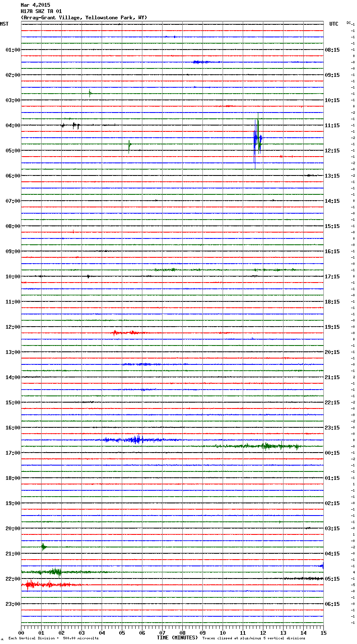
Task: Click the location "Array-Grant Village, Yellowstone Park, WY"
Action: (x=84, y=18)
